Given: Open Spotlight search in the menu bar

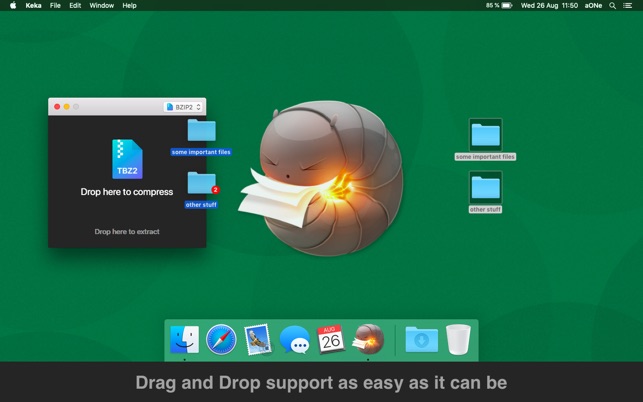Looking at the screenshot, I should coord(612,6).
